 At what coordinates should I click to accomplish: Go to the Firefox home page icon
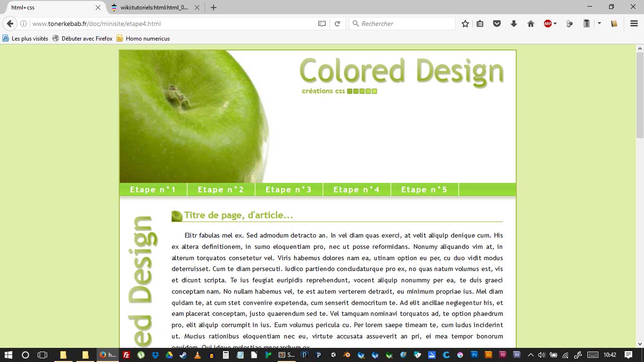pos(530,24)
